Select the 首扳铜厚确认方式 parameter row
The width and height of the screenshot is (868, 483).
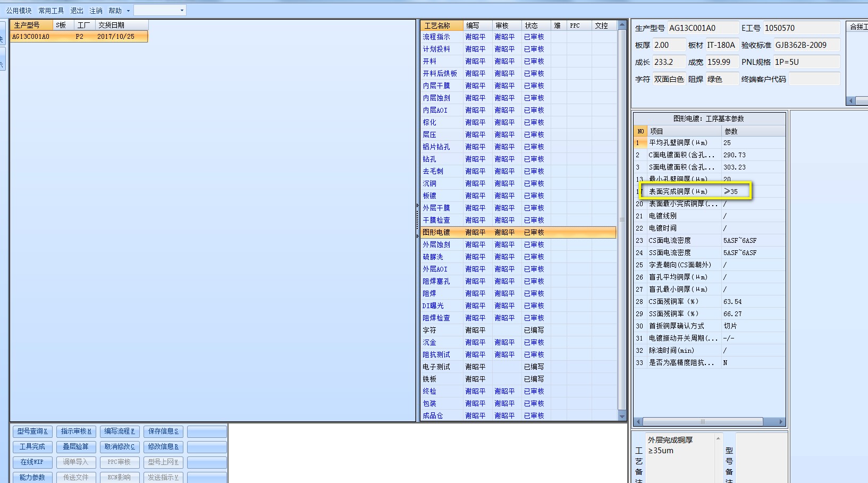pos(710,326)
